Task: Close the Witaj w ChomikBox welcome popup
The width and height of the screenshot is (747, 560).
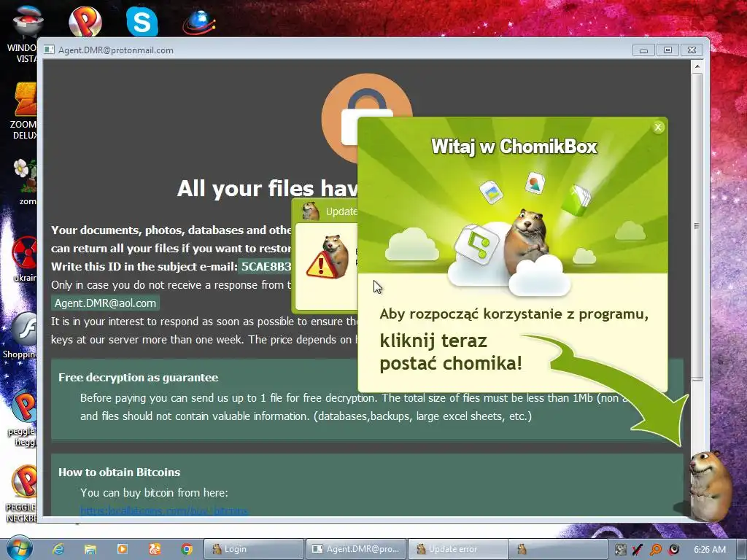Action: pos(658,127)
